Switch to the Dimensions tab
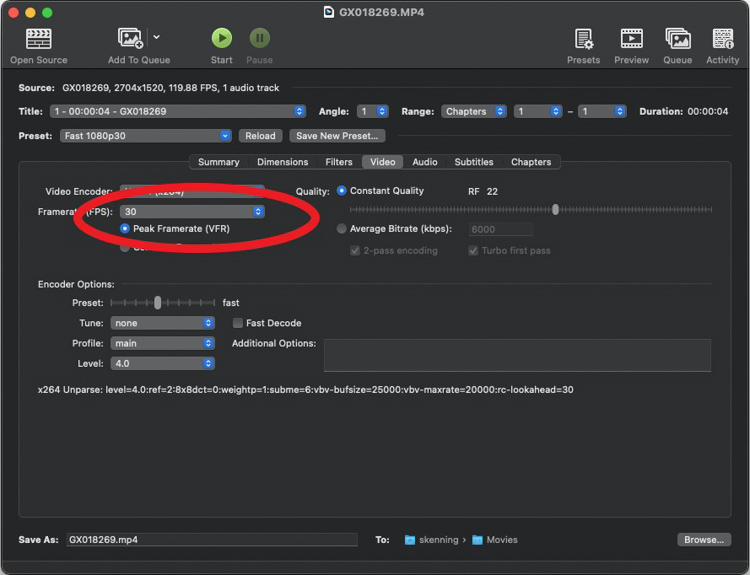Viewport: 750px width, 575px height. [x=283, y=162]
